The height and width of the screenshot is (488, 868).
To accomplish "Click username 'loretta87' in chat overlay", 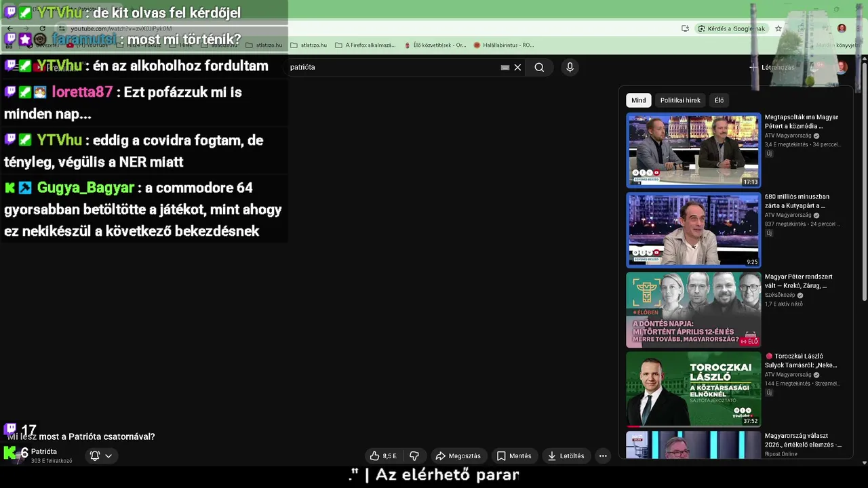I will coord(82,92).
